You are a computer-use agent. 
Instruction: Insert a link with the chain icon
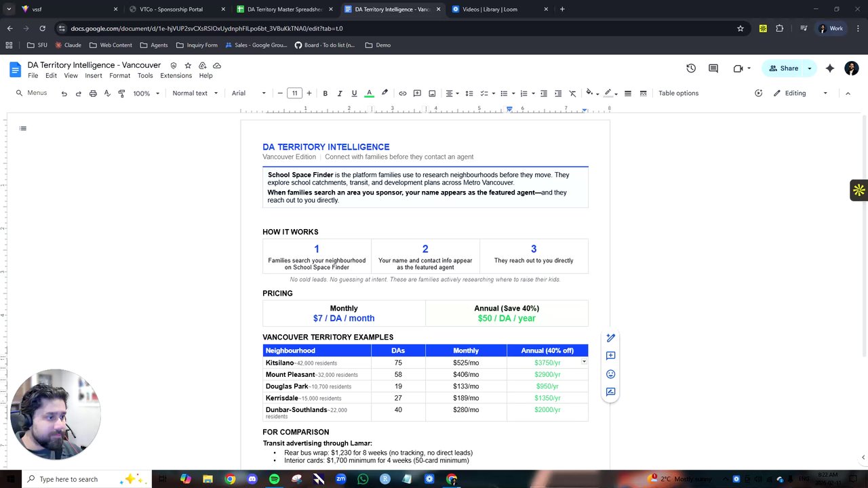click(x=403, y=94)
